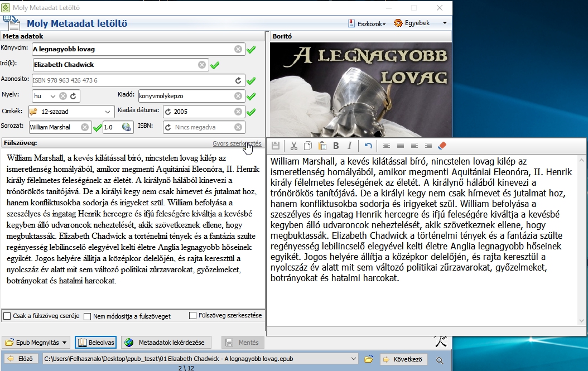The height and width of the screenshot is (371, 588).
Task: Click the editor scrollbar down arrow
Action: click(x=582, y=321)
